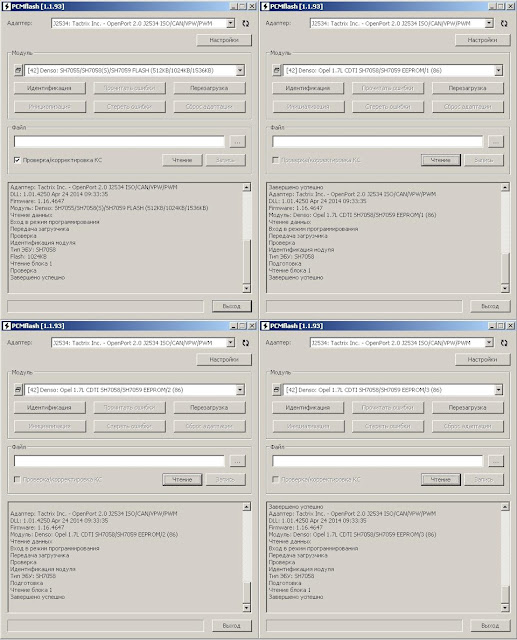Click Выход in the FLASH module window
The width and height of the screenshot is (517, 640).
click(232, 306)
